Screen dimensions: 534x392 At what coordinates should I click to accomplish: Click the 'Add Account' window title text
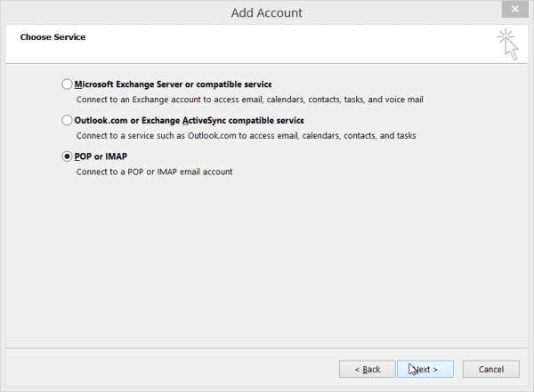tap(267, 13)
